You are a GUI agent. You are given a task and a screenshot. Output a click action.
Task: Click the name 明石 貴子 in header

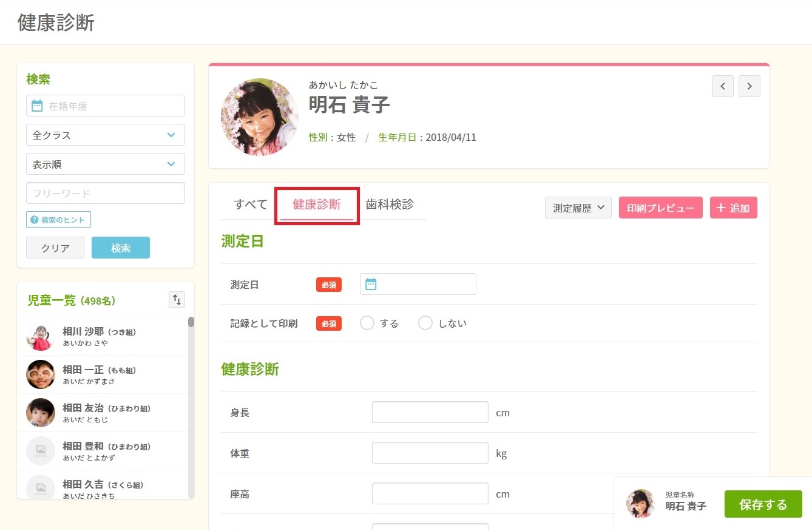[350, 105]
